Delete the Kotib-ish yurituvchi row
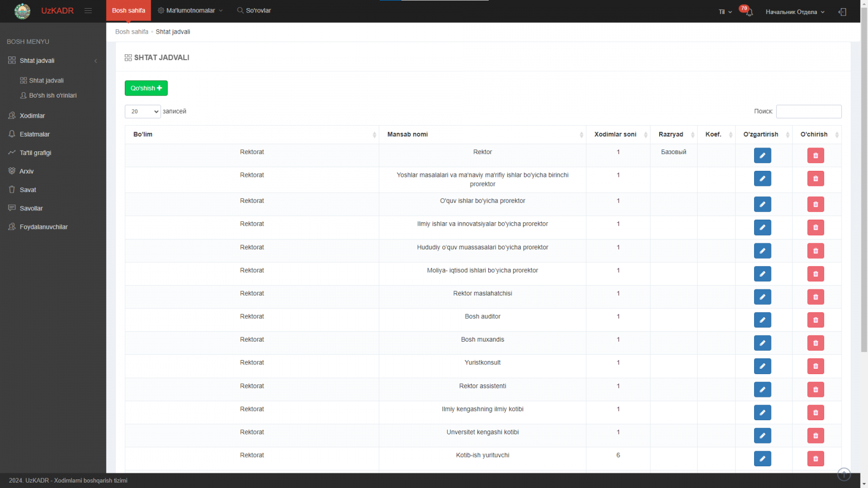 (x=815, y=459)
